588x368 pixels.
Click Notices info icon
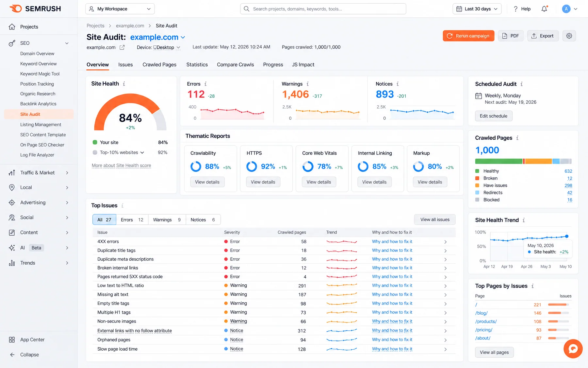[x=398, y=84]
